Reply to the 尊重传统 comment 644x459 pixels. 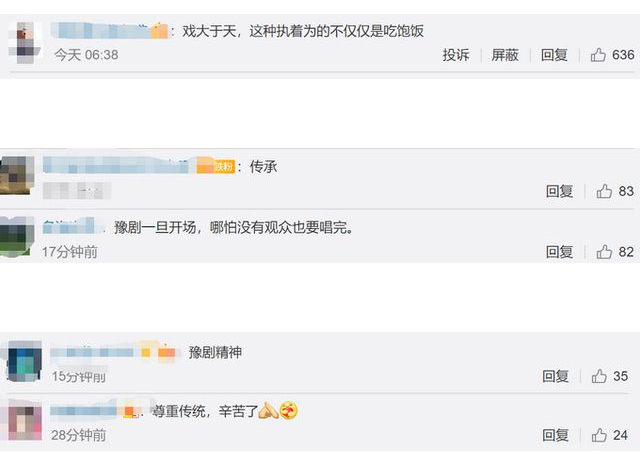tap(556, 435)
